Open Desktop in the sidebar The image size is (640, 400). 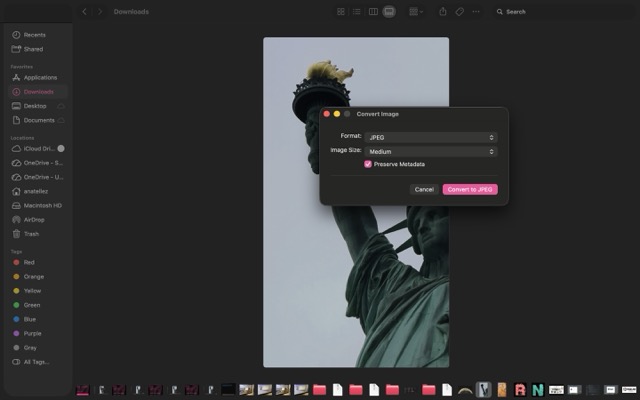[x=35, y=106]
